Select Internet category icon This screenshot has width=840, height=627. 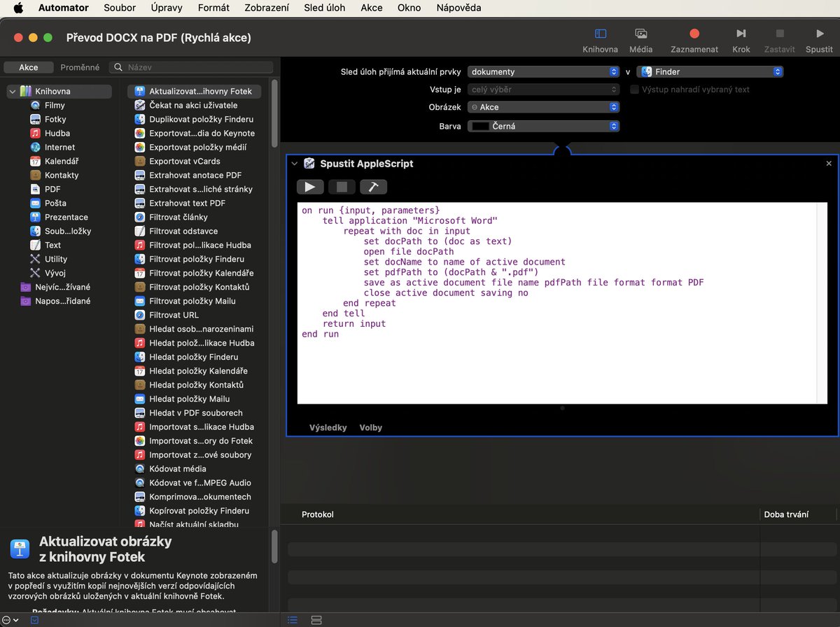[x=35, y=147]
